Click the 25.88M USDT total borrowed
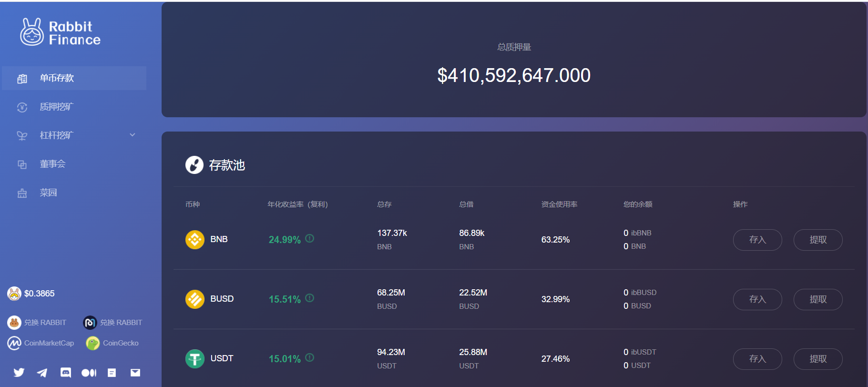 (473, 352)
